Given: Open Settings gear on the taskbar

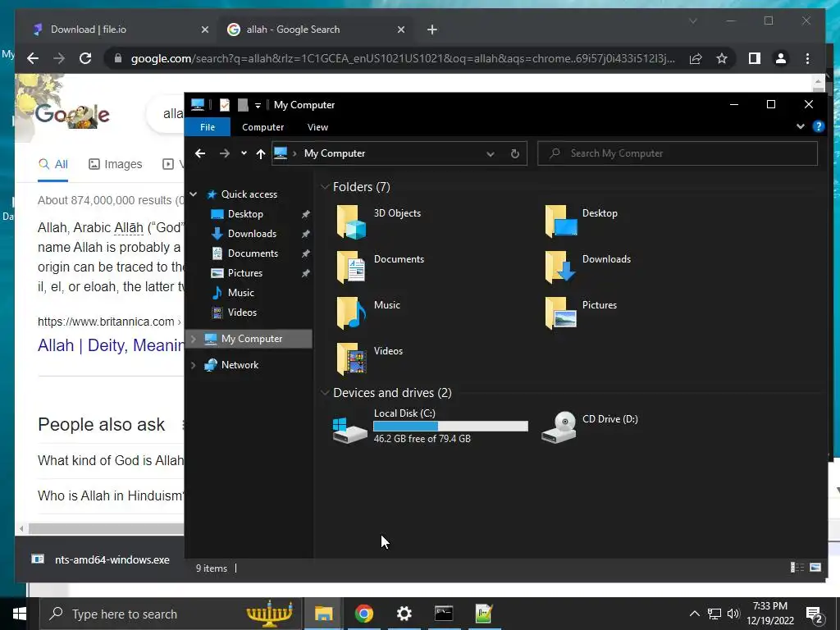Looking at the screenshot, I should [x=404, y=614].
